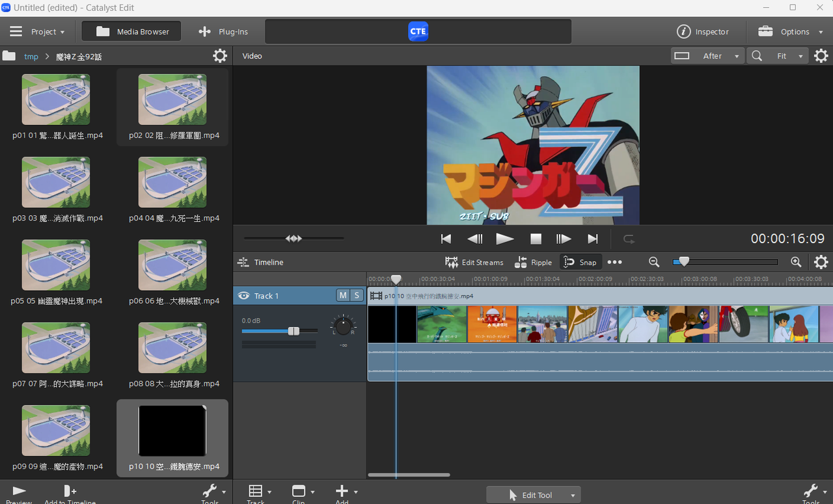Open more timeline options (three dots)
Screen dimensions: 833x504
615,262
